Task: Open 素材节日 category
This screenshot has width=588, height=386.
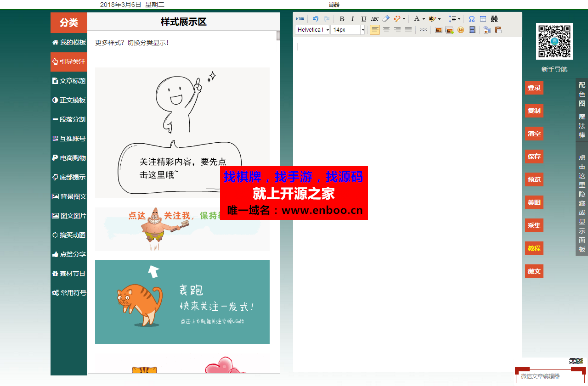Action: tap(69, 274)
